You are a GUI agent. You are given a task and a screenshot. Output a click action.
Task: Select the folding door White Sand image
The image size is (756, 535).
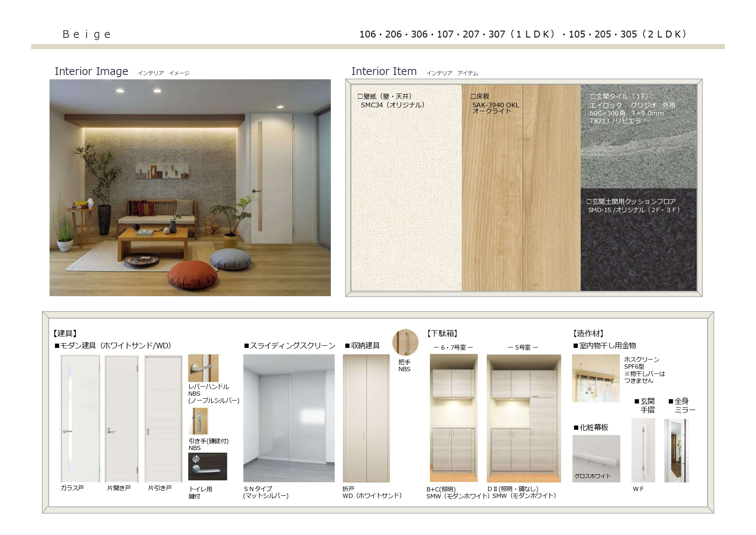(366, 418)
